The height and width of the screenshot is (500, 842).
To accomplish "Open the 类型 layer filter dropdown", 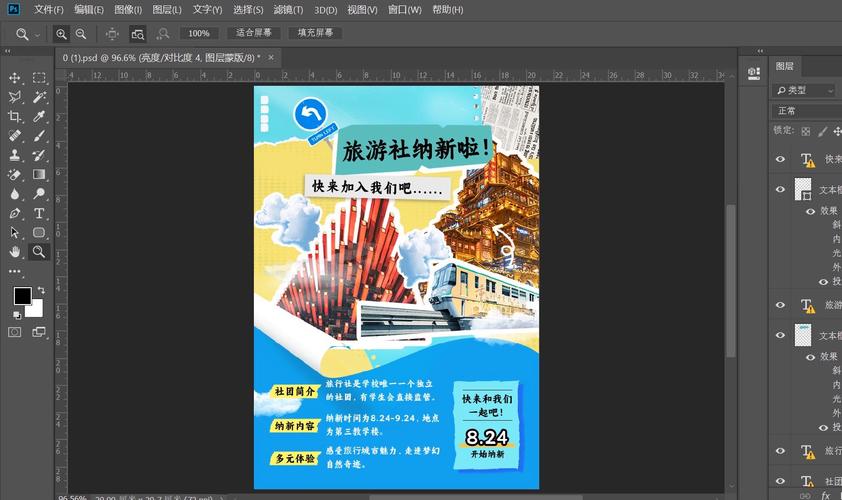I will 804,90.
